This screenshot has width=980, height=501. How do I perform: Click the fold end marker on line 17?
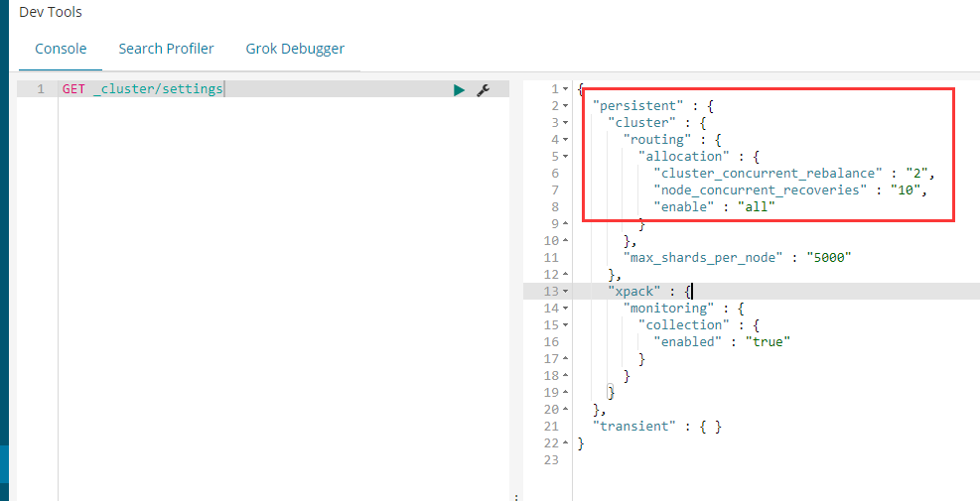click(566, 358)
